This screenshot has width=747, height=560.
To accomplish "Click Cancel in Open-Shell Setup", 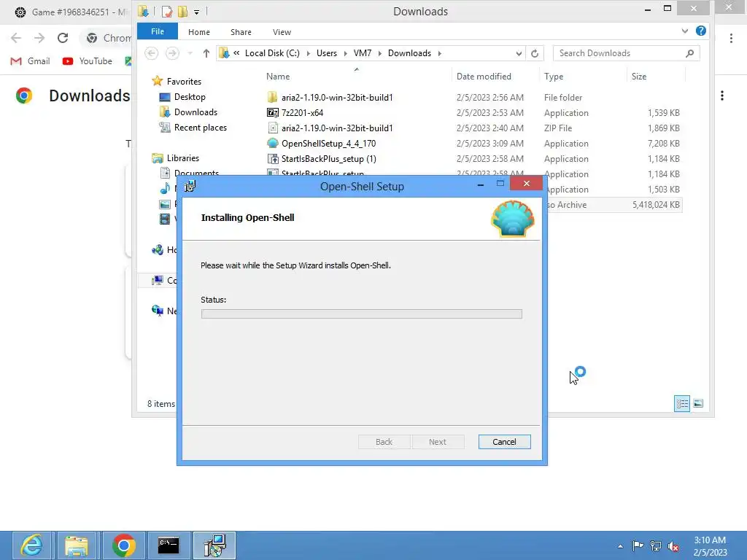I will tap(504, 442).
